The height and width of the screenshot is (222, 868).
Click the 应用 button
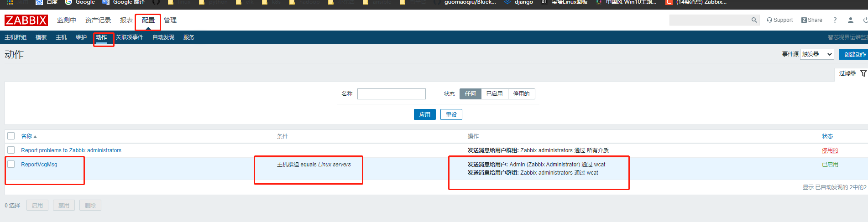tap(425, 114)
